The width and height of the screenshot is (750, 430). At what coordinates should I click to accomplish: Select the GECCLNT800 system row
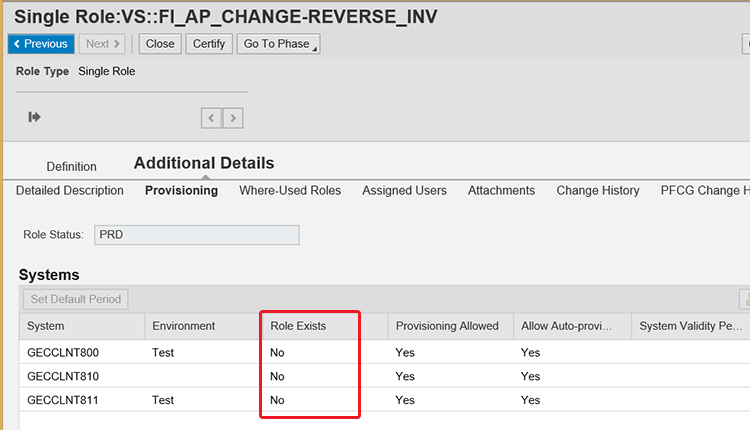pyautogui.click(x=63, y=353)
